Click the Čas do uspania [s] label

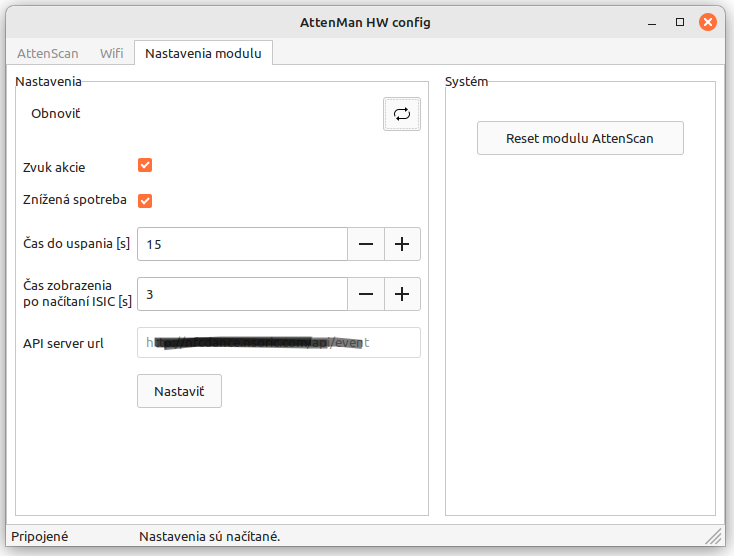77,244
